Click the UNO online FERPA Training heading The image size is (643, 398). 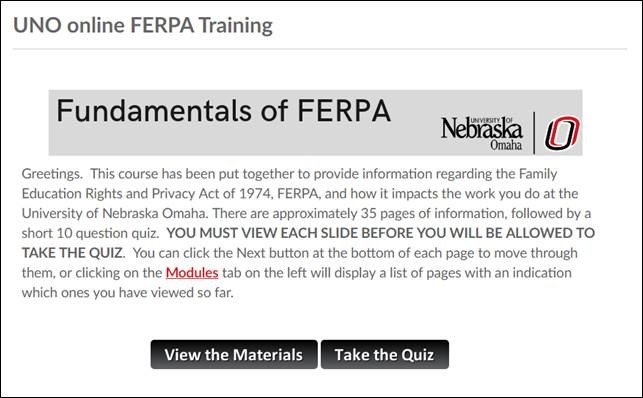point(143,25)
